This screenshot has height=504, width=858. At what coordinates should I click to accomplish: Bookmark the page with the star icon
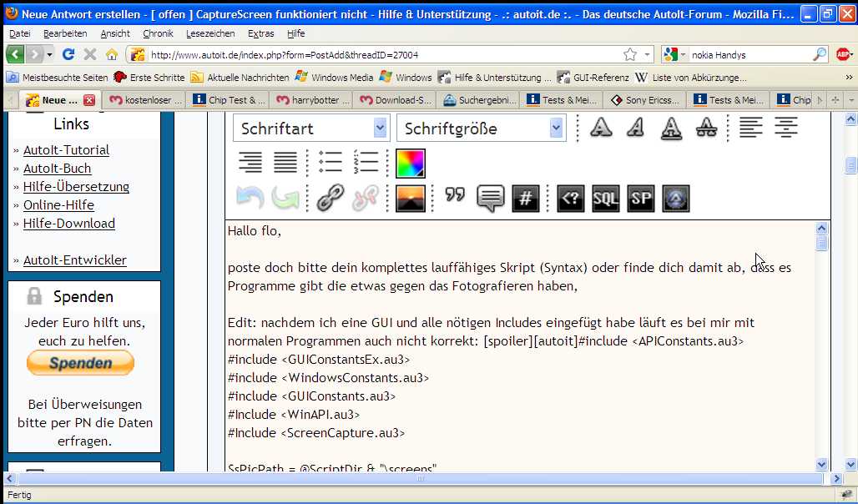tap(630, 54)
